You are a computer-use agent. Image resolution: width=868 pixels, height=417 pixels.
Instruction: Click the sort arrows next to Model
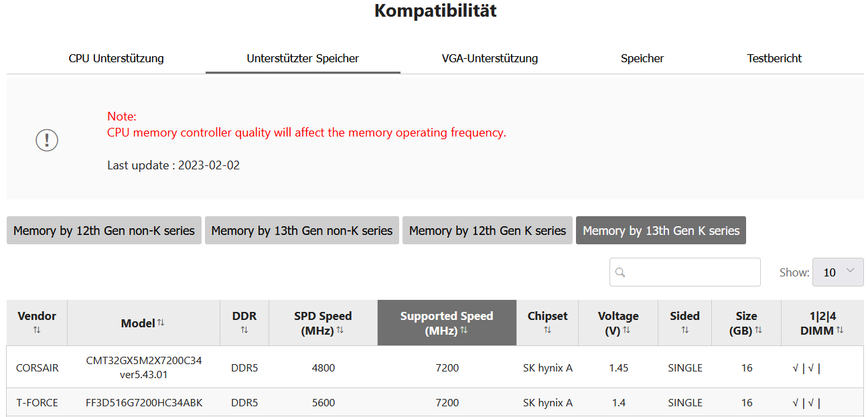click(161, 323)
